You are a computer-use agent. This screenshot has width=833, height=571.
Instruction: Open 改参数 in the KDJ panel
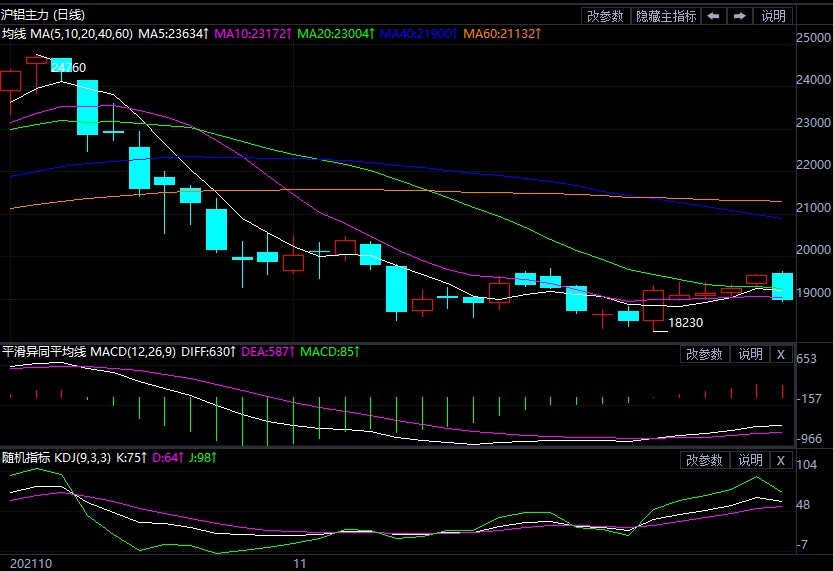(704, 460)
